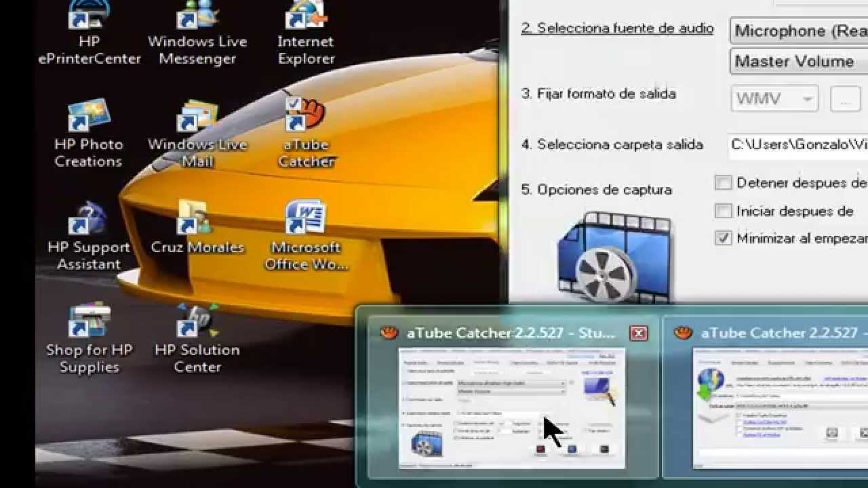Toggle the Detener despues de checkbox

[724, 183]
